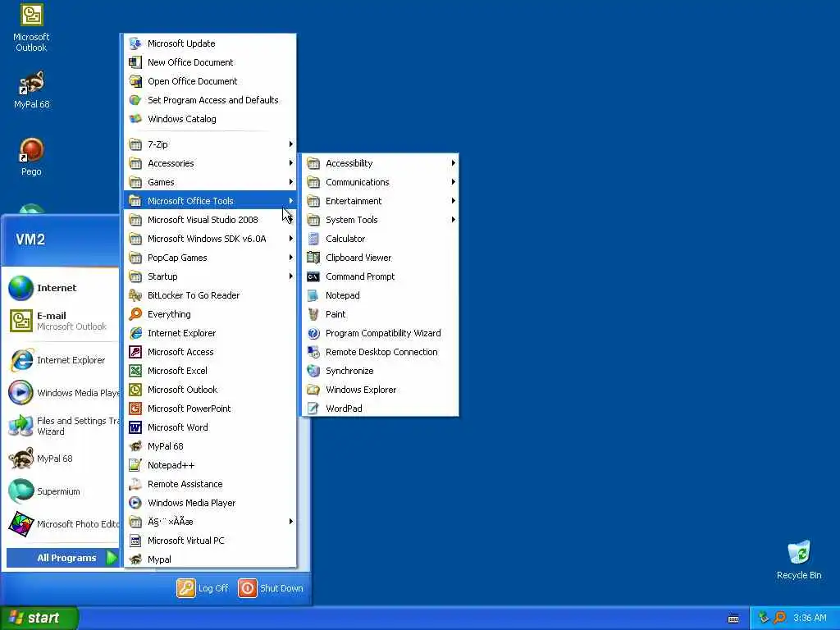840x630 pixels.
Task: Select the Microsoft Outlook desktop icon
Action: pyautogui.click(x=31, y=28)
